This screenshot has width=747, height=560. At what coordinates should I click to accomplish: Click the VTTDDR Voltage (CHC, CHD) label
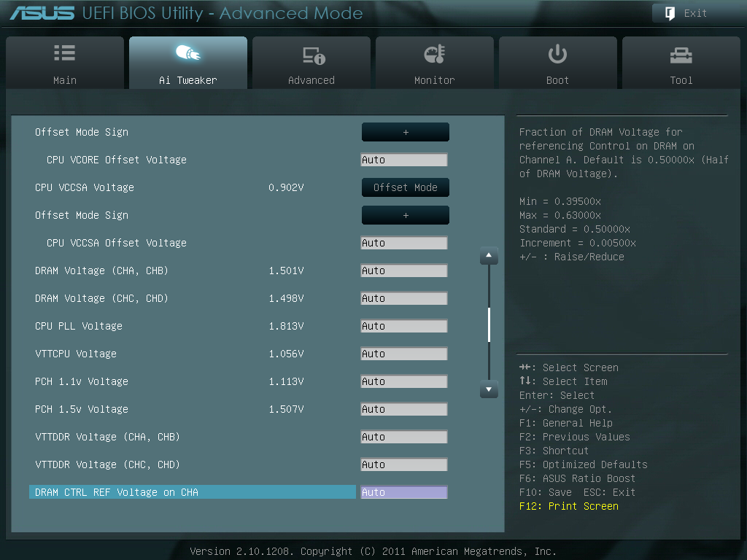[107, 464]
